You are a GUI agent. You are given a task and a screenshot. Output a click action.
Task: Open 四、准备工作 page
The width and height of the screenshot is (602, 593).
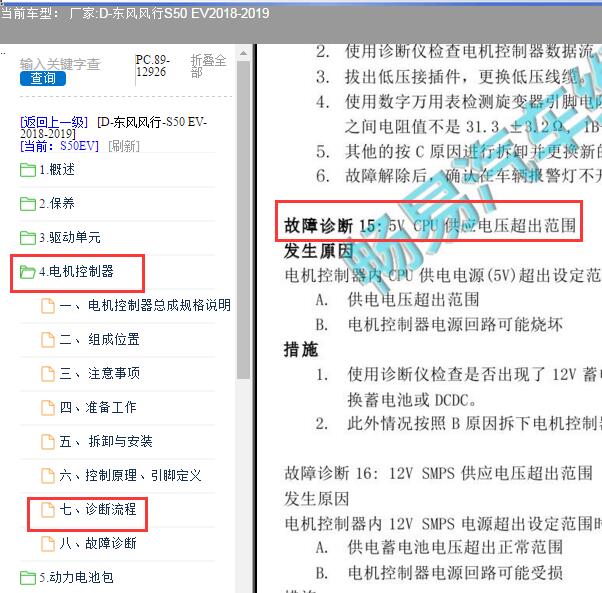98,407
